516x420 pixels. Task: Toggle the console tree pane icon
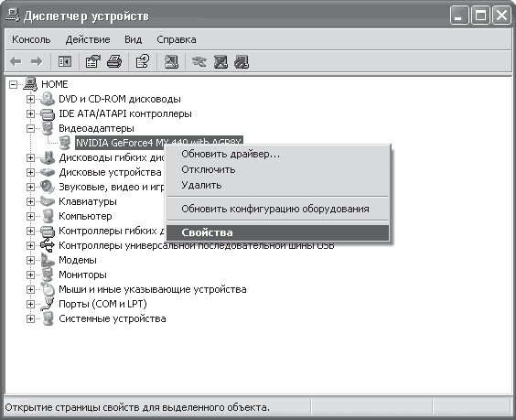click(x=65, y=61)
